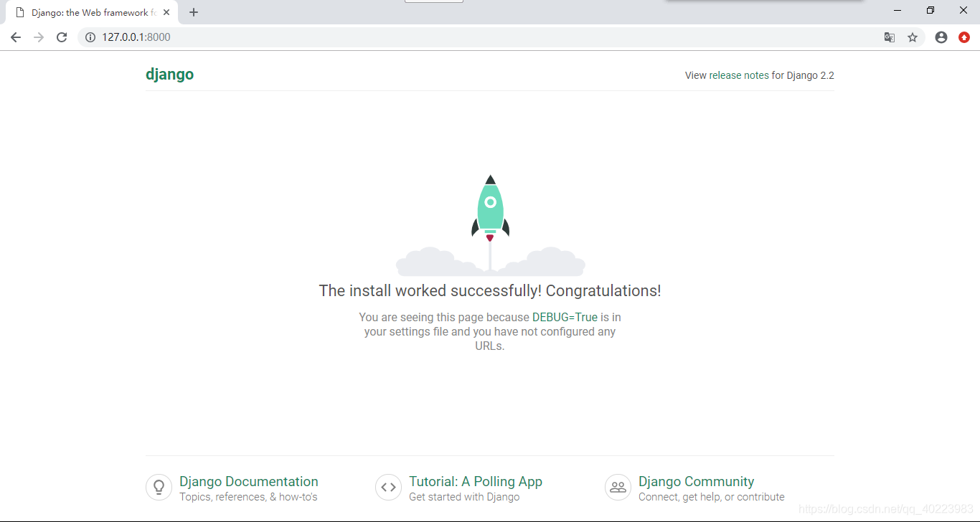Click the django logo heading
Image resolution: width=980 pixels, height=522 pixels.
coord(169,75)
